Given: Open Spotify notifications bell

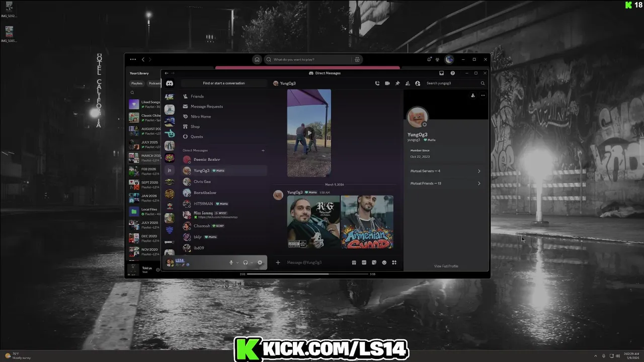Looking at the screenshot, I should pos(429,59).
